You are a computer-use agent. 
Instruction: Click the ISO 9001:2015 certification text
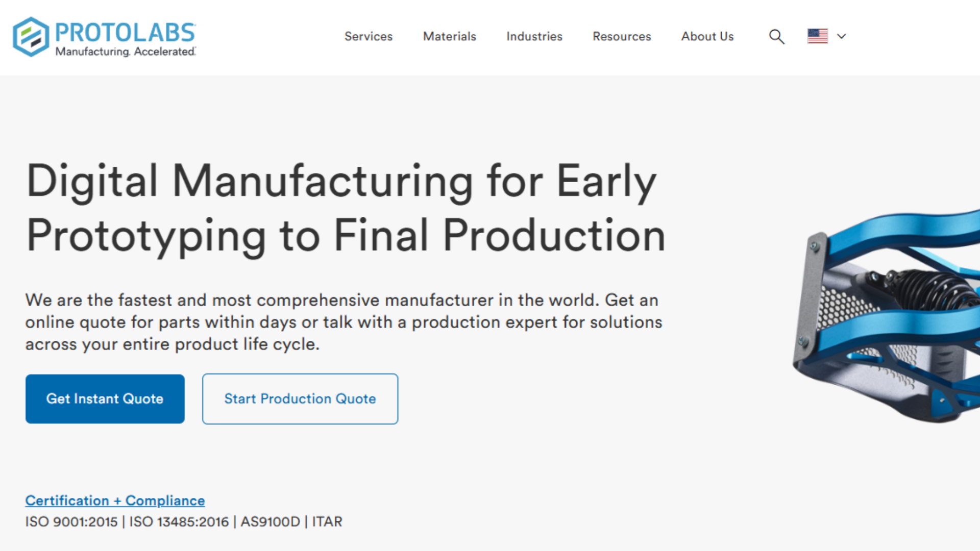[x=71, y=522]
